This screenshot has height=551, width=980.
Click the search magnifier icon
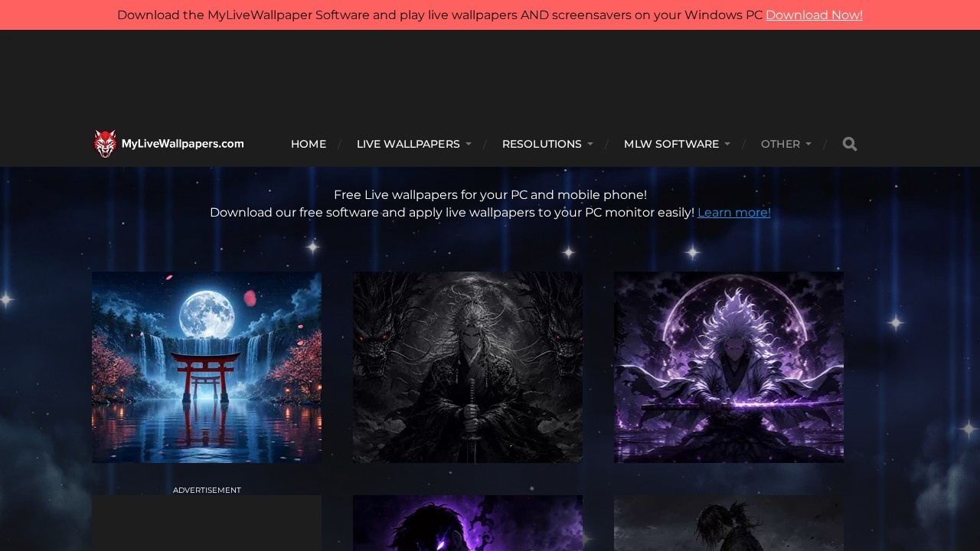point(850,144)
